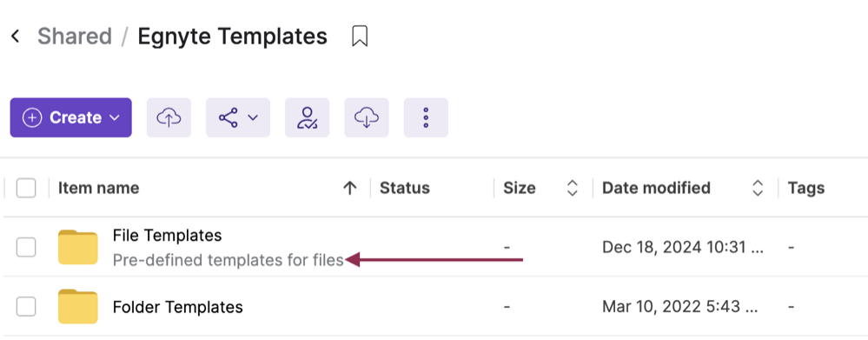Sort by Size using its arrows
Image resolution: width=868 pixels, height=340 pixels.
click(x=573, y=189)
